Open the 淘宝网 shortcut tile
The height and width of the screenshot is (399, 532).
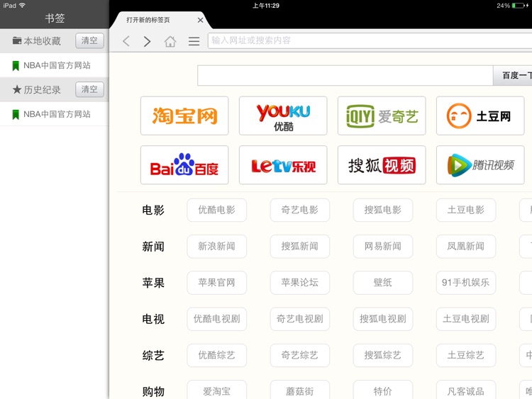[x=184, y=116]
